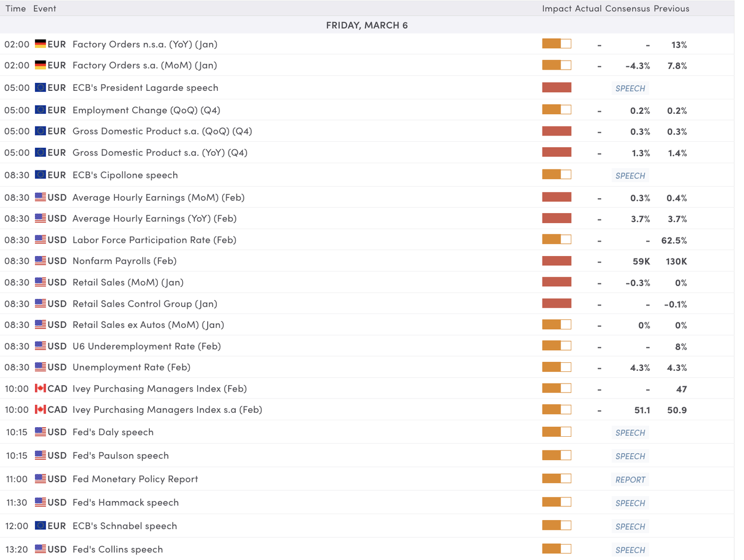Click the US flag for U6 Underemployment Rate
744x560 pixels.
click(x=40, y=345)
